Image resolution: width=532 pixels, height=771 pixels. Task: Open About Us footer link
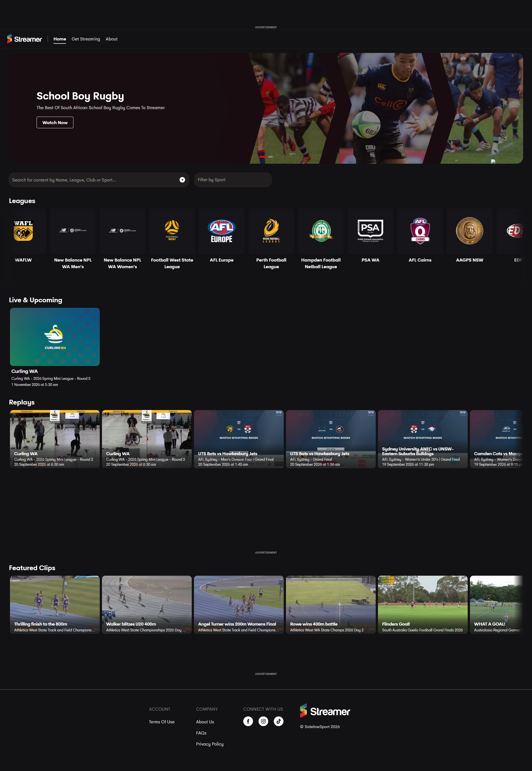[x=205, y=722]
